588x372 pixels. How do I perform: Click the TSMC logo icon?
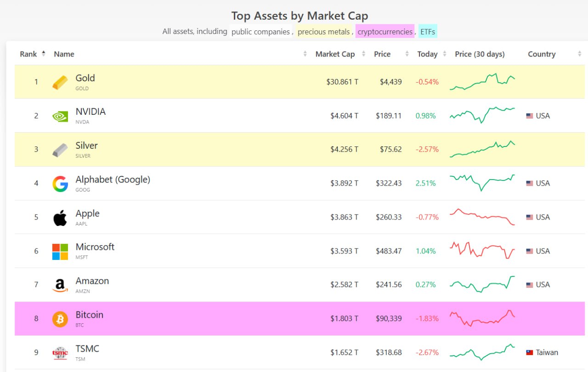60,353
